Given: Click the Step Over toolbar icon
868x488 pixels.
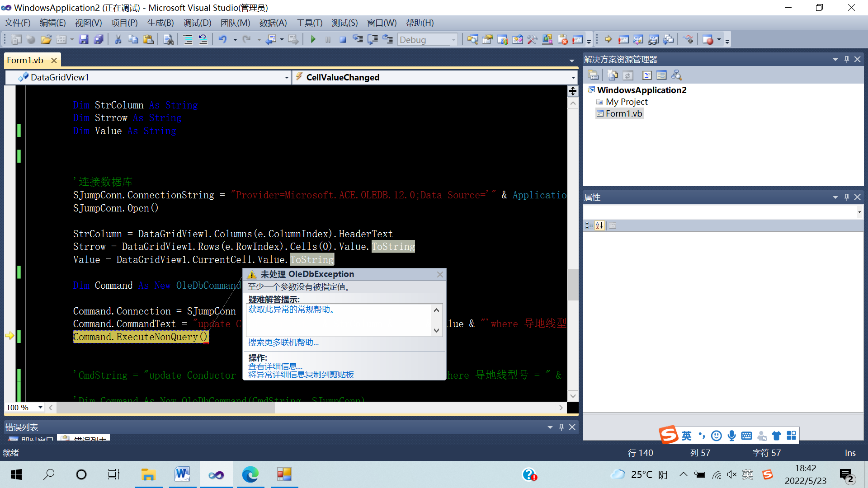Looking at the screenshot, I should tap(373, 40).
